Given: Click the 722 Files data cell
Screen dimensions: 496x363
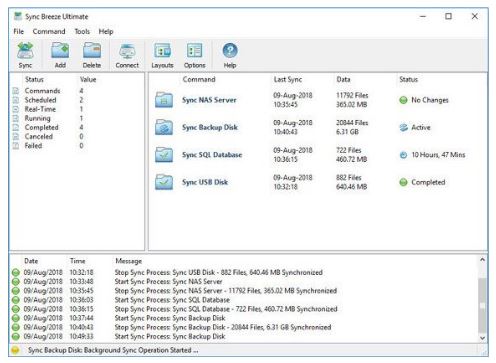Looking at the screenshot, I should point(349,150).
